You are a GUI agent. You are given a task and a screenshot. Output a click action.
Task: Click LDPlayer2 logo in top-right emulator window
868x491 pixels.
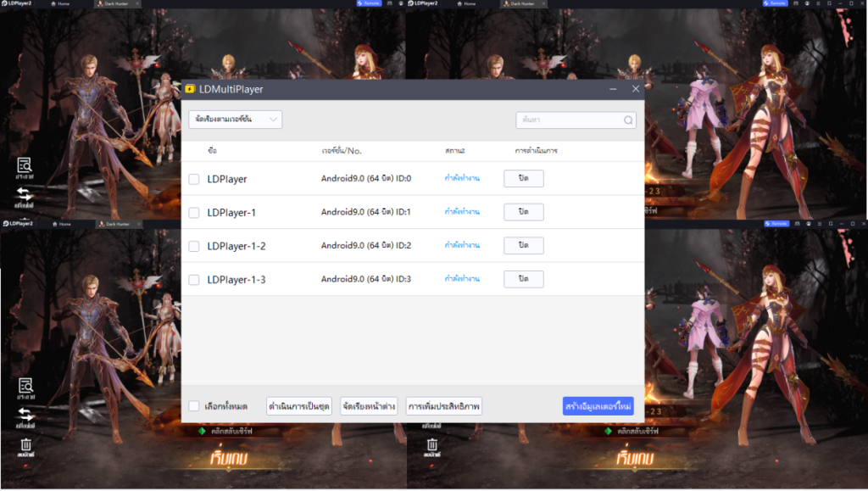tap(423, 3)
